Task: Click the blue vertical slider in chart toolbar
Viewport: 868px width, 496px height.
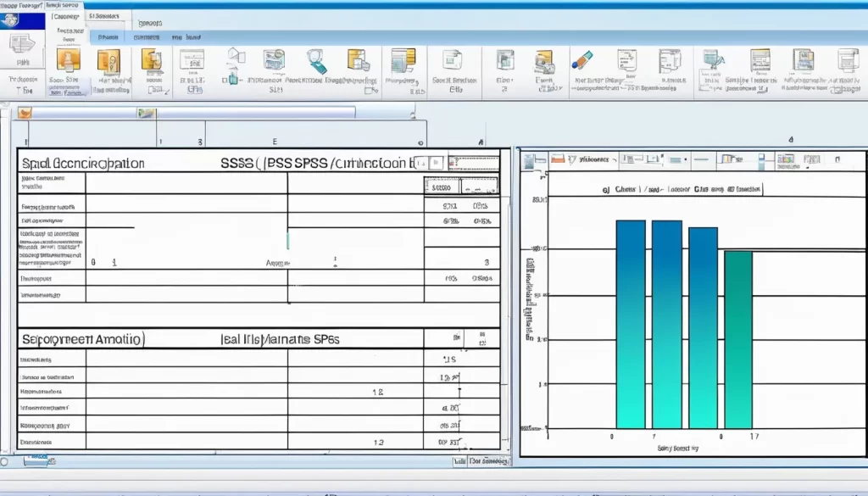Action: [762, 161]
